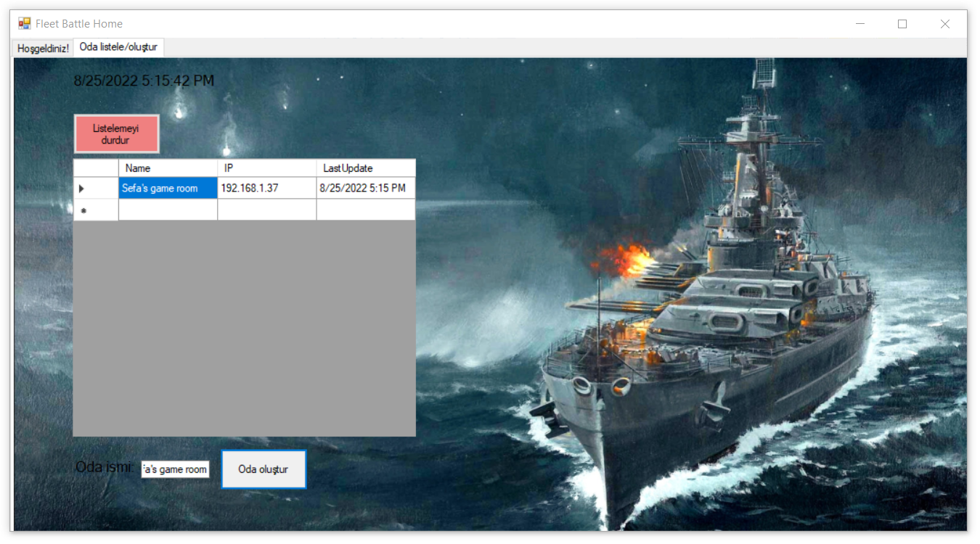
Task: Click the empty Name cell in new row
Action: click(168, 209)
